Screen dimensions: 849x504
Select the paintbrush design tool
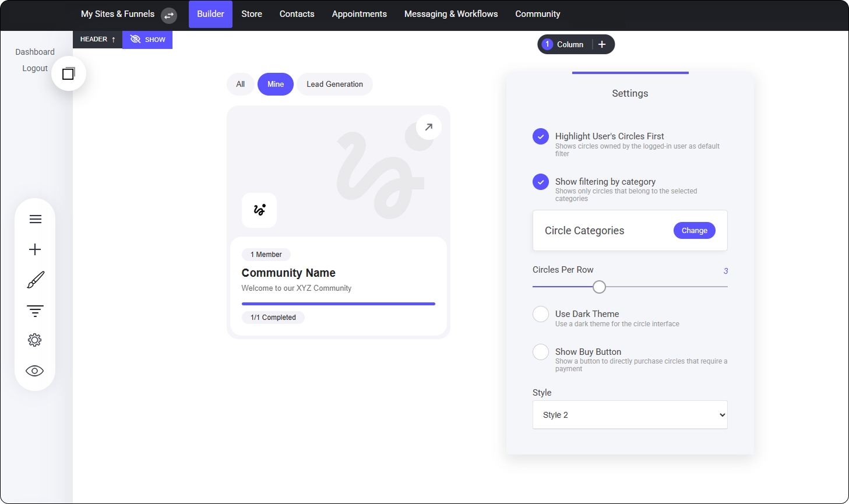tap(35, 280)
